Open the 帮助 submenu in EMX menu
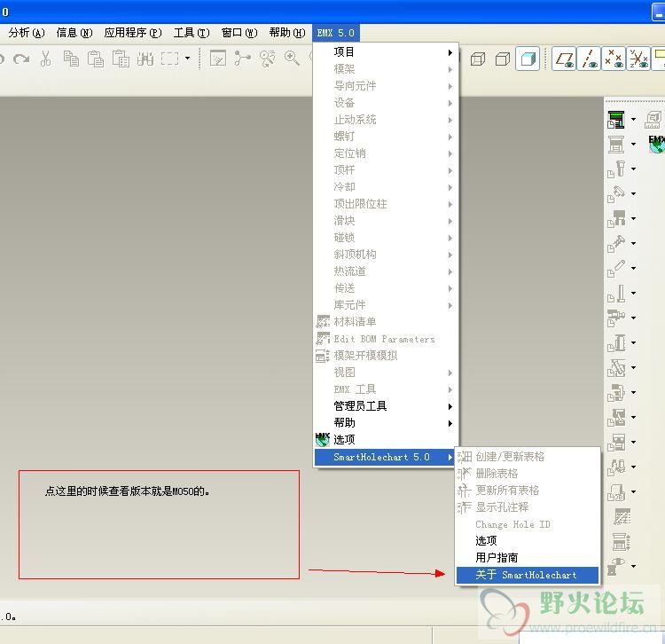665x644 pixels. coord(386,423)
